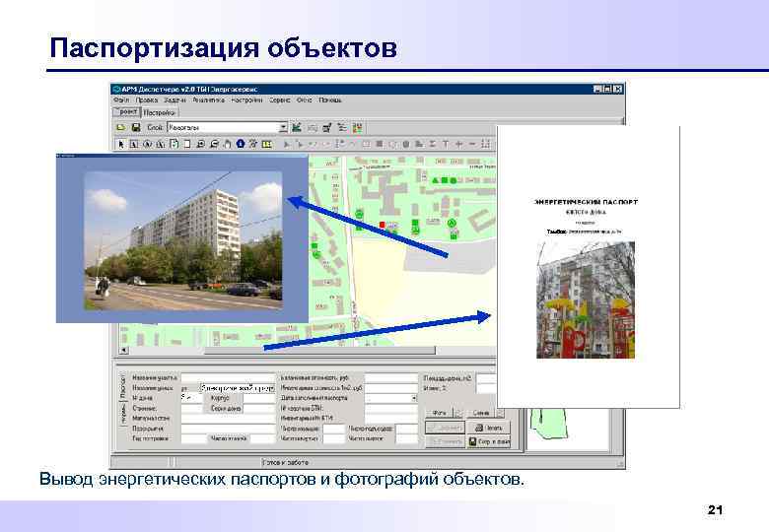Open the Настройки menu
This screenshot has height=532, width=769.
[246, 100]
